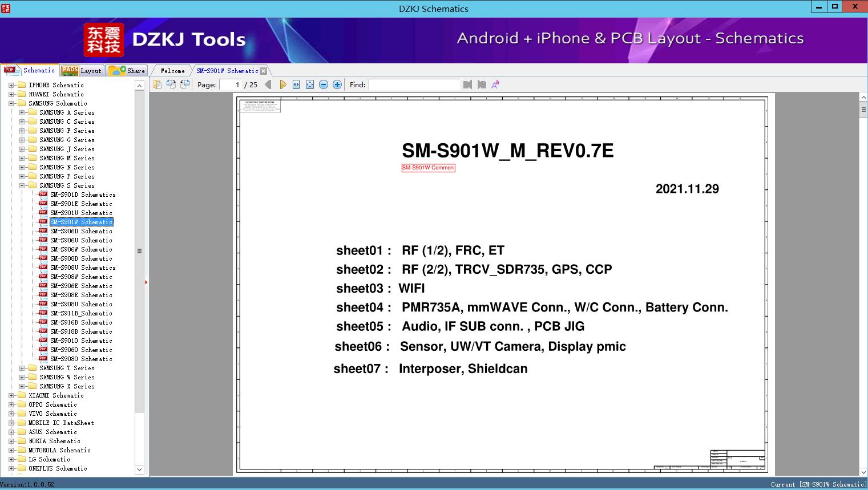Select the NOKIA Schematic folder label
This screenshot has height=490, width=868.
pyautogui.click(x=54, y=441)
